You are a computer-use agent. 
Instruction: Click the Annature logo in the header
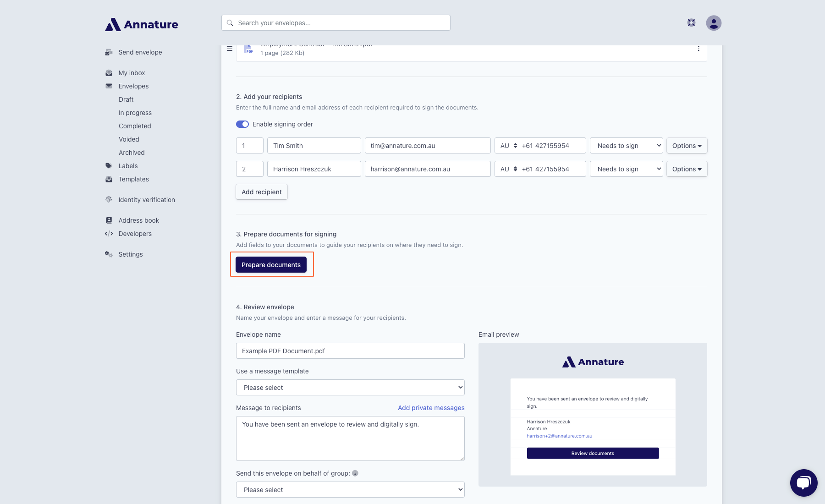click(142, 24)
